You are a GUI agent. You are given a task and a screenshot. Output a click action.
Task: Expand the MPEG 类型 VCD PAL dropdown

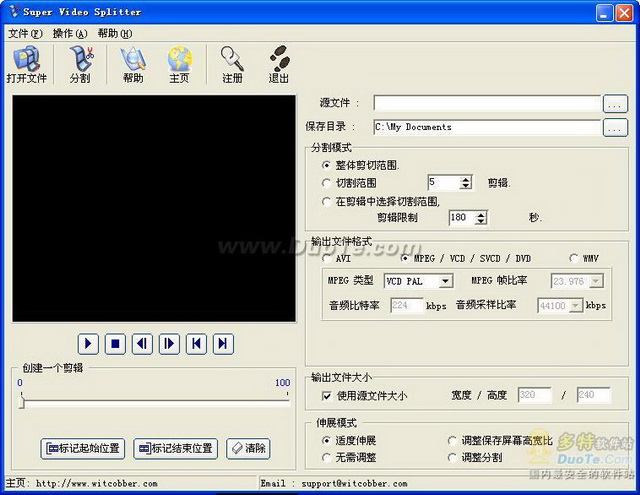[445, 282]
